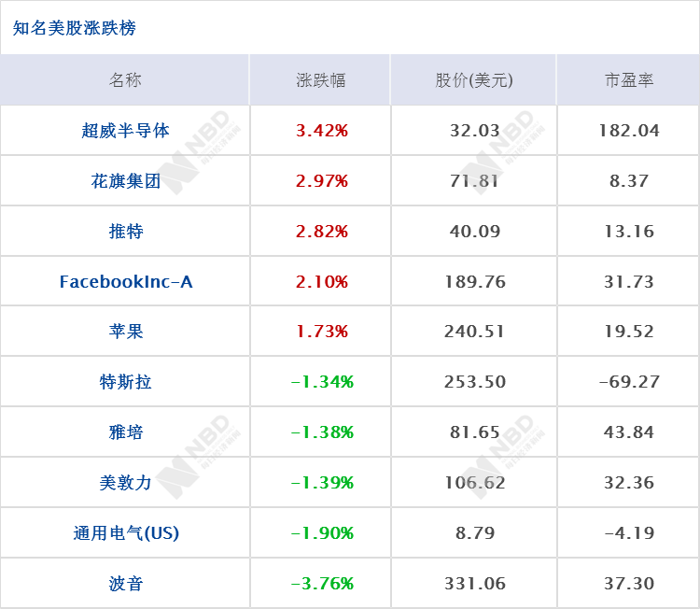Click the 知名美股涨跌榜 title

point(74,28)
